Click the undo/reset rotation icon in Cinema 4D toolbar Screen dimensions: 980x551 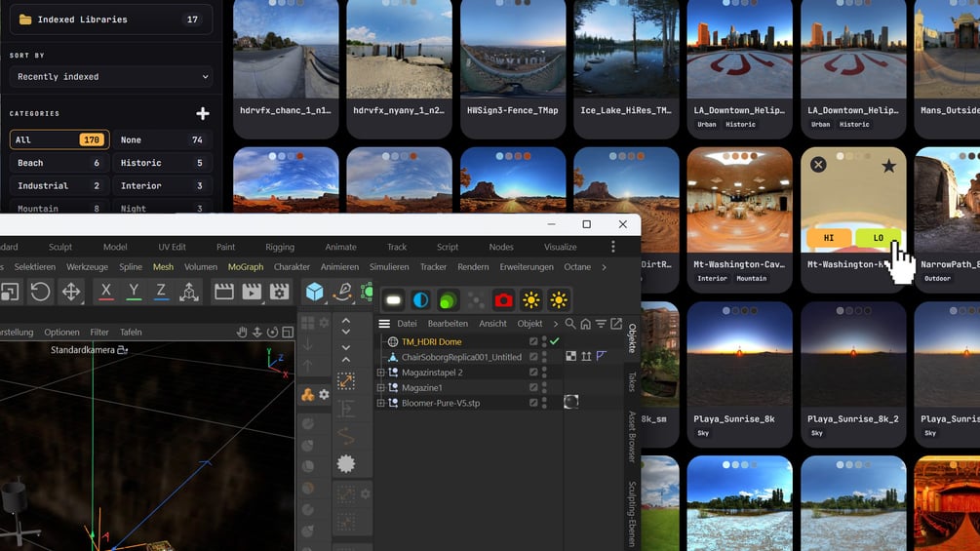[x=40, y=292]
